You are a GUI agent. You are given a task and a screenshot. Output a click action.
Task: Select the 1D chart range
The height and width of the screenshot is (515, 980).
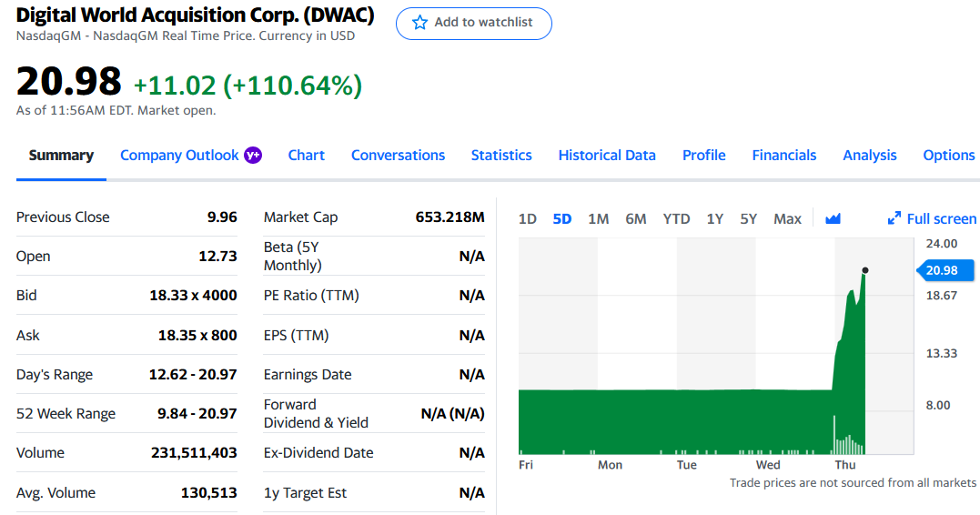[x=528, y=218]
